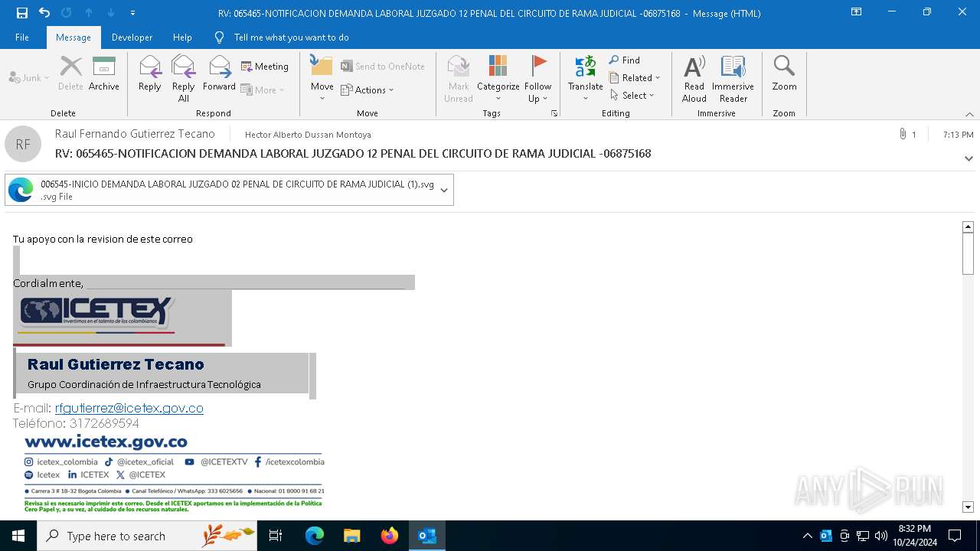980x551 pixels.
Task: Click the Translate button
Action: tap(586, 78)
